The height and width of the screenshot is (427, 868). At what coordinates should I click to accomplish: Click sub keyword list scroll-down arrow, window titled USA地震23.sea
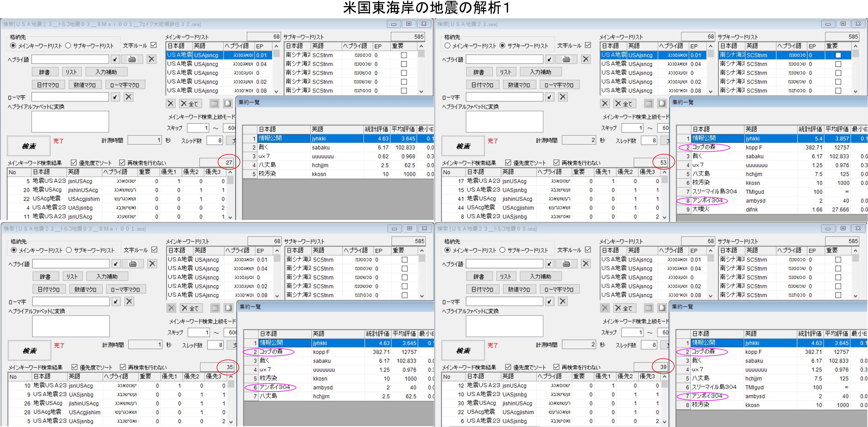[x=855, y=91]
